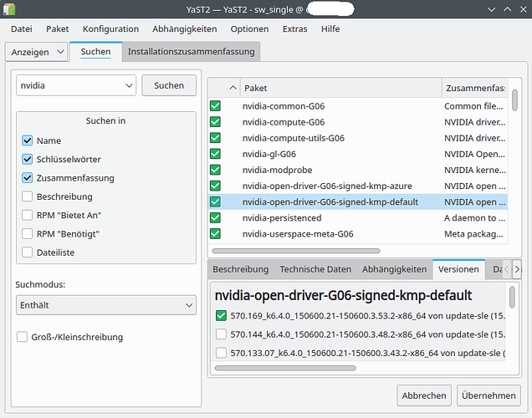Open the Datei menu
This screenshot has width=532, height=418.
pos(22,28)
